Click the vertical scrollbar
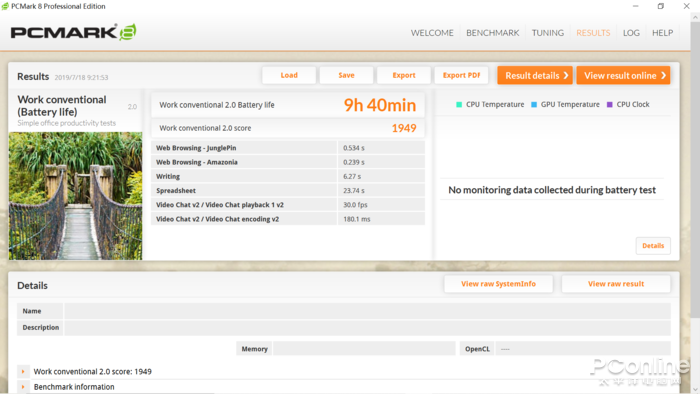 click(695, 170)
